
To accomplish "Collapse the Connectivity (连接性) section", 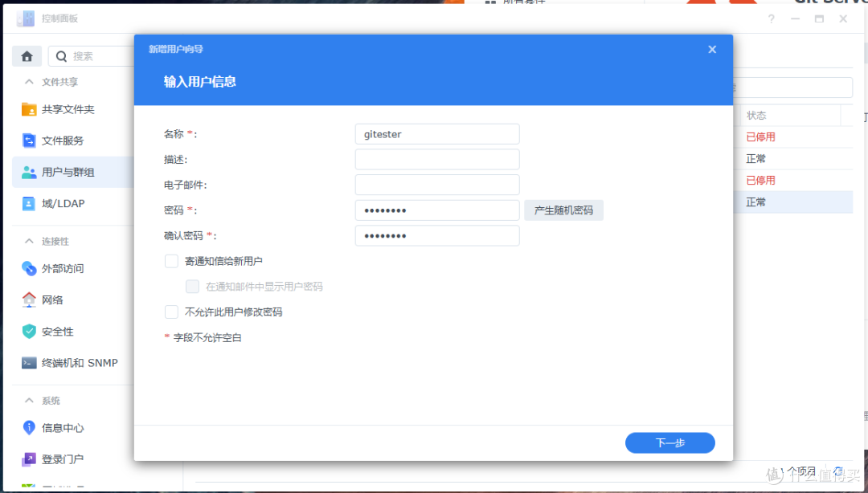I will click(29, 241).
